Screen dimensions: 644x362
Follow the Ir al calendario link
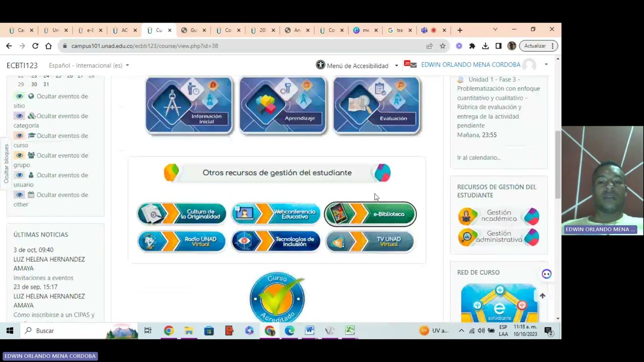pos(479,157)
